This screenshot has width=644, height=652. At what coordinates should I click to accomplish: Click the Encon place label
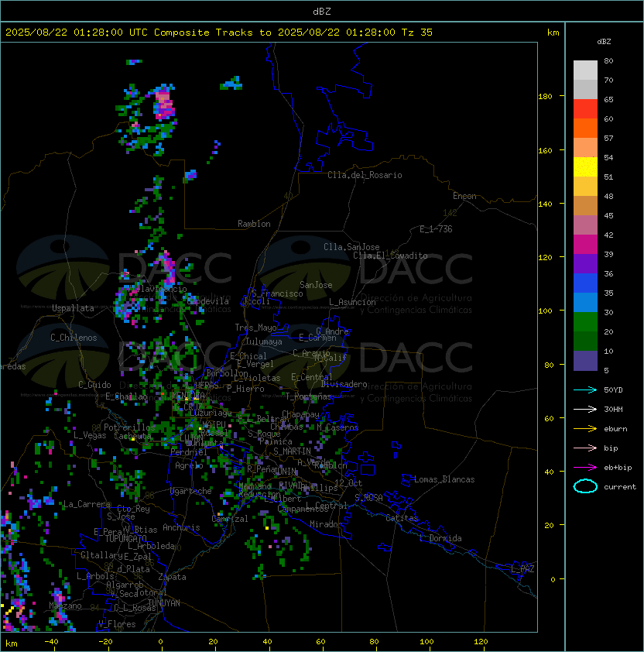464,196
